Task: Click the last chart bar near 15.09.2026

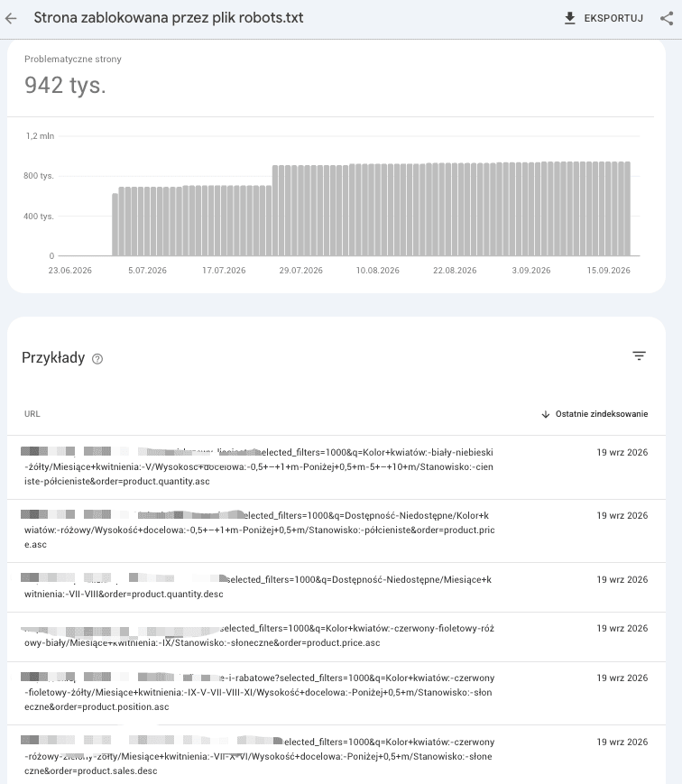Action: click(x=627, y=208)
